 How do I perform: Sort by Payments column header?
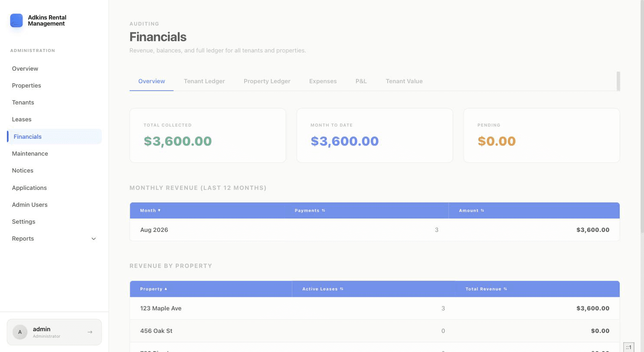coord(310,211)
